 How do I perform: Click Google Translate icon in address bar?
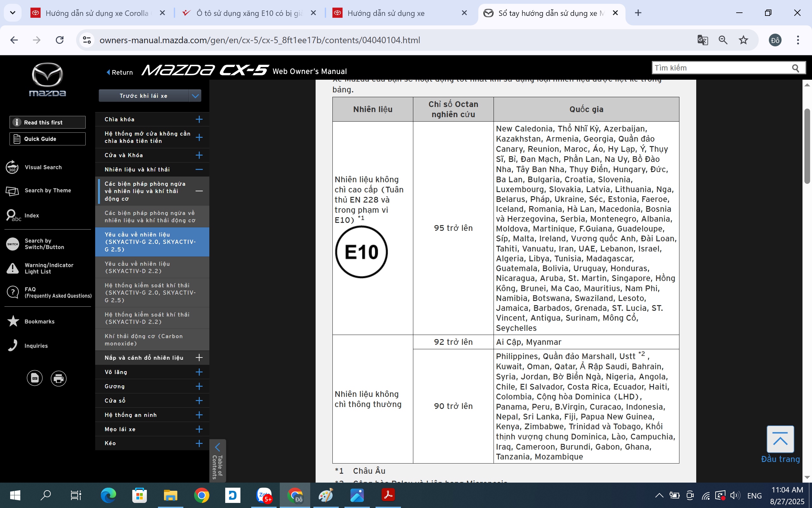pos(703,40)
